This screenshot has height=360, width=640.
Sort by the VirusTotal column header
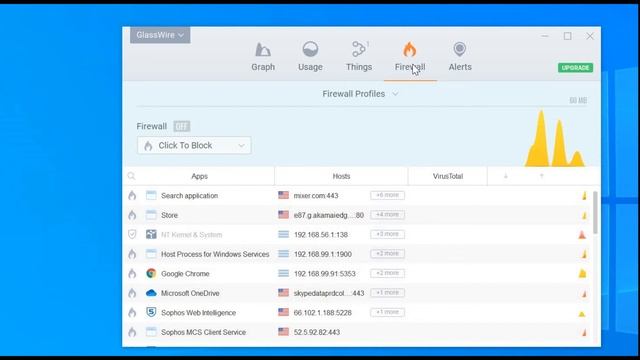448,176
